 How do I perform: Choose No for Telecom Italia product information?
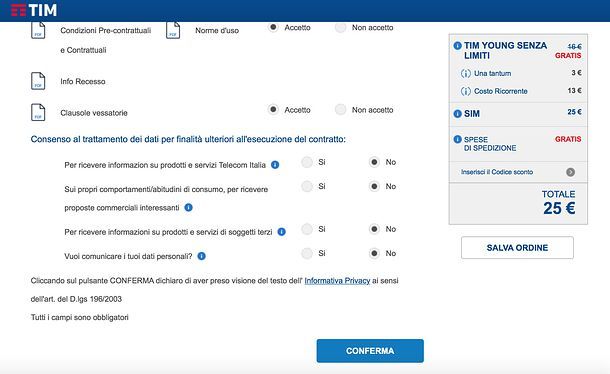pos(374,162)
